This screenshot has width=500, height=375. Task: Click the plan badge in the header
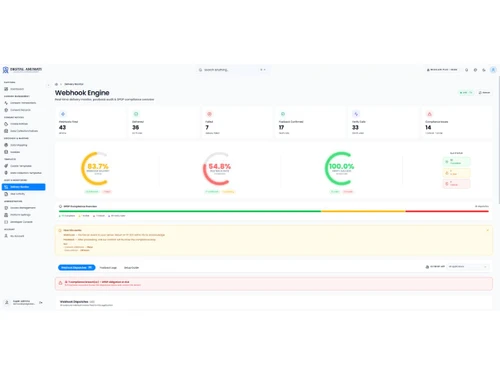click(x=442, y=70)
